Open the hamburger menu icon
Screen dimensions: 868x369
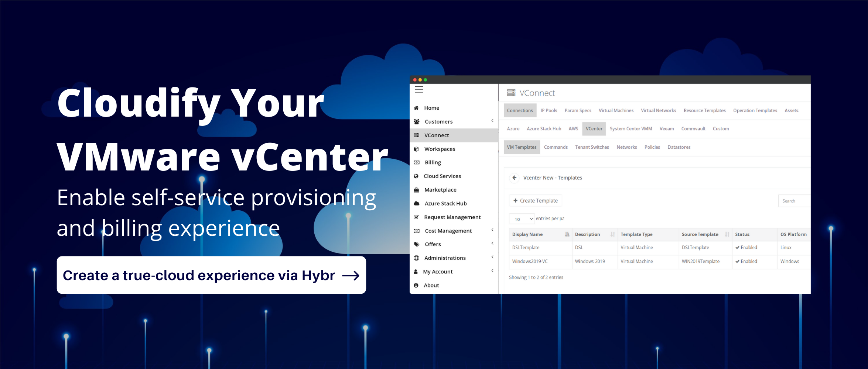[419, 89]
